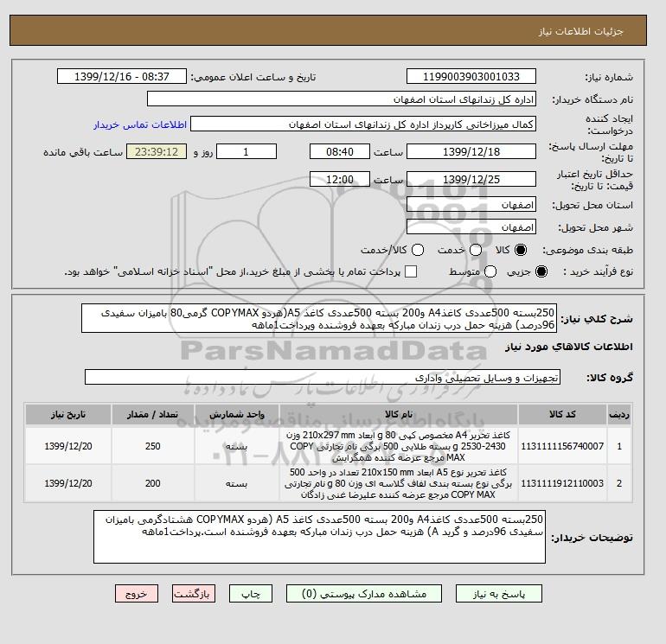Click the goods group تجهیزات و وسایل تحصیلی field
666x644 pixels.
coord(323,377)
